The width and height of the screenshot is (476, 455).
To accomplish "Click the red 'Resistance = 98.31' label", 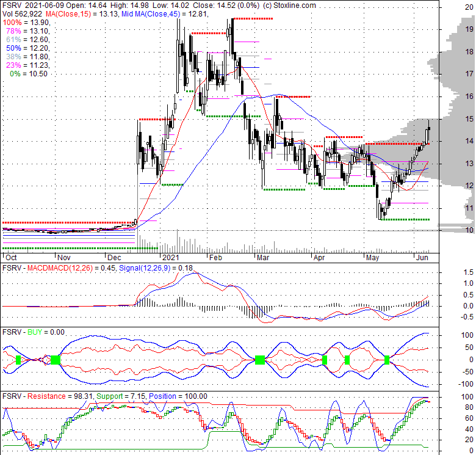I will coord(60,396).
